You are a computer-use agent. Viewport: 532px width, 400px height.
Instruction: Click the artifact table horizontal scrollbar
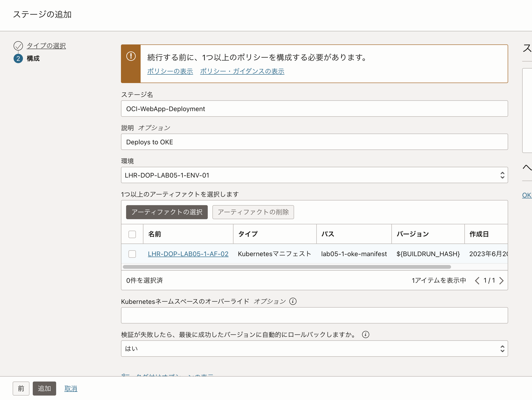[287, 267]
